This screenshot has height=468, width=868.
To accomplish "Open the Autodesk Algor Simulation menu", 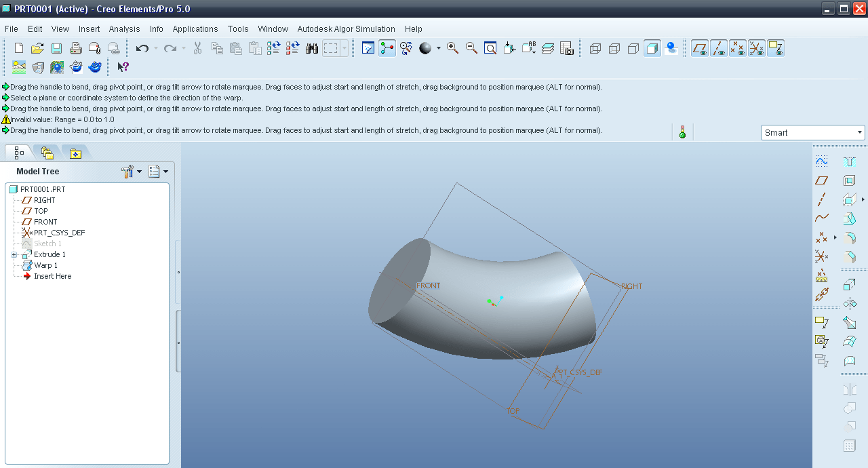I will (346, 29).
